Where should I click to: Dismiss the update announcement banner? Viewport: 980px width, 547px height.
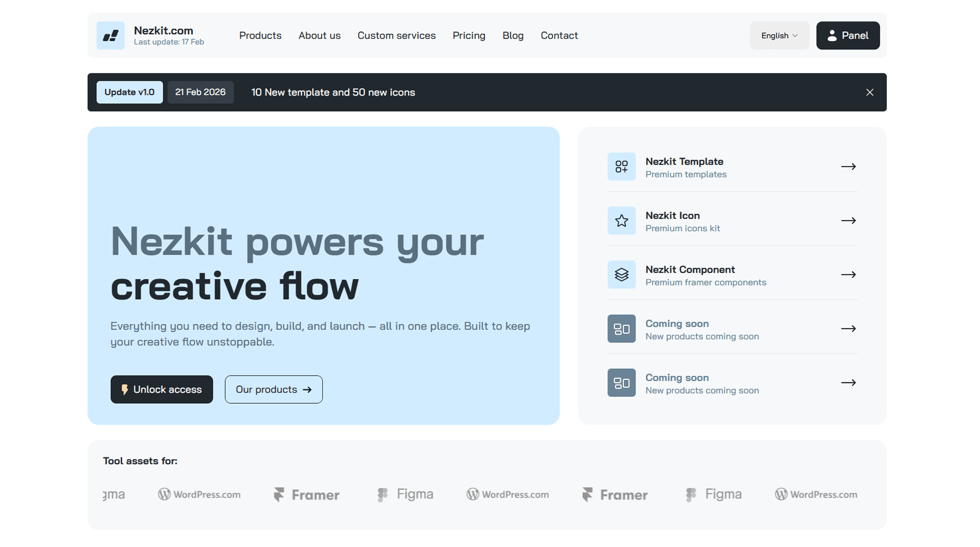[x=869, y=92]
